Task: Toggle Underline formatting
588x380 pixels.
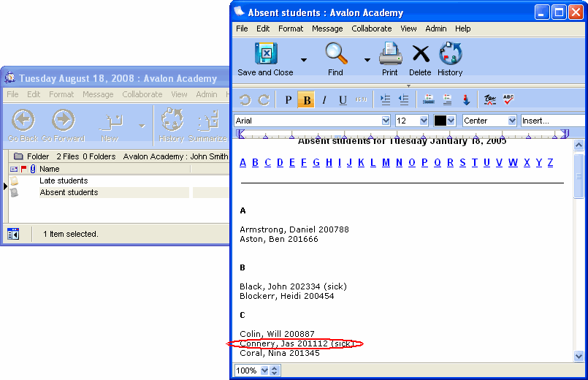Action: [343, 100]
